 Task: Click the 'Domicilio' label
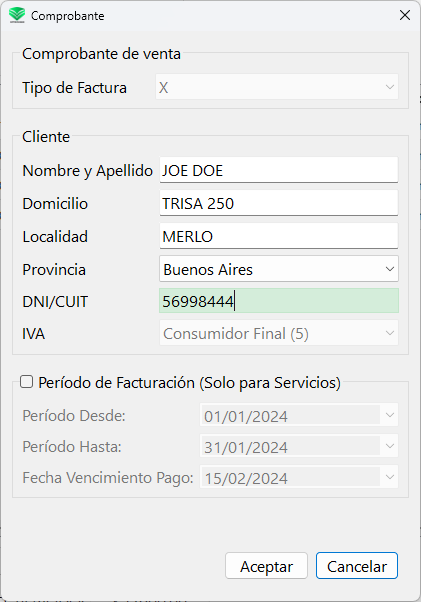tap(55, 203)
